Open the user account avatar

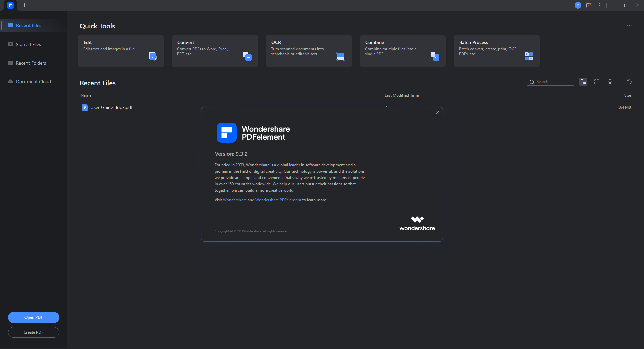point(578,5)
